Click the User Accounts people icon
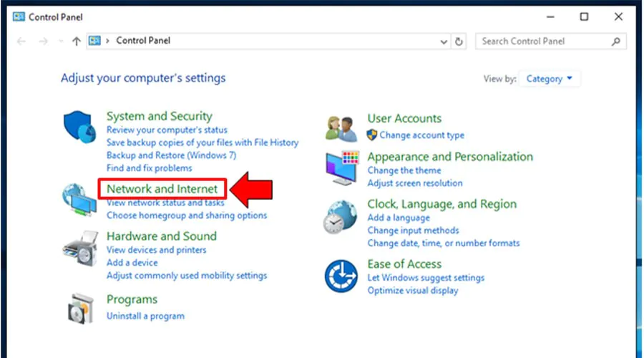 (341, 128)
